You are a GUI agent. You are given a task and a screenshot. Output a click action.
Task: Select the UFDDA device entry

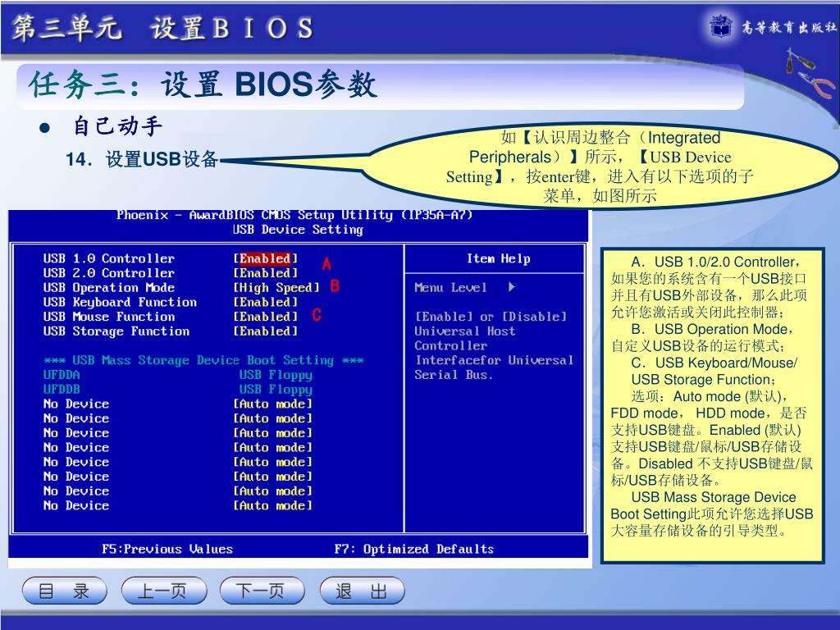pos(62,374)
